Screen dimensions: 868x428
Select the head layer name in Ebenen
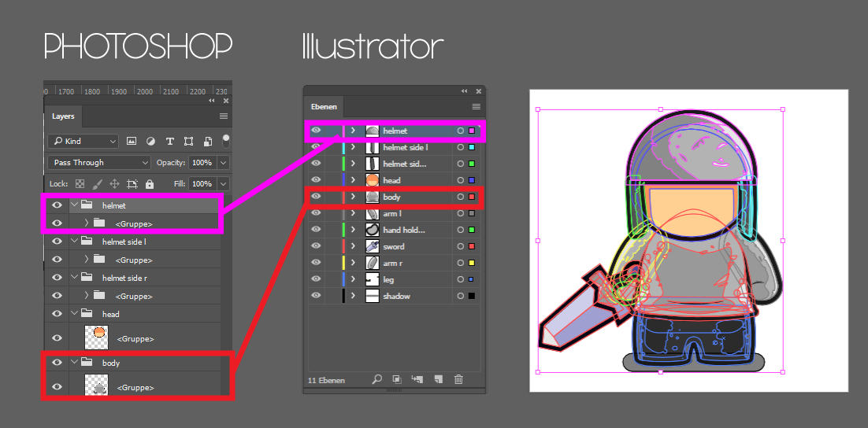click(x=391, y=180)
